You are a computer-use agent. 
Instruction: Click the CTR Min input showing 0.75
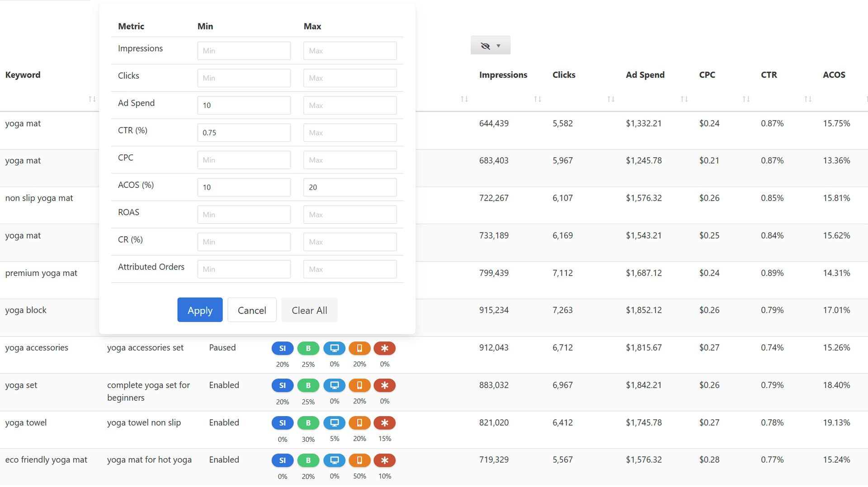pyautogui.click(x=244, y=132)
